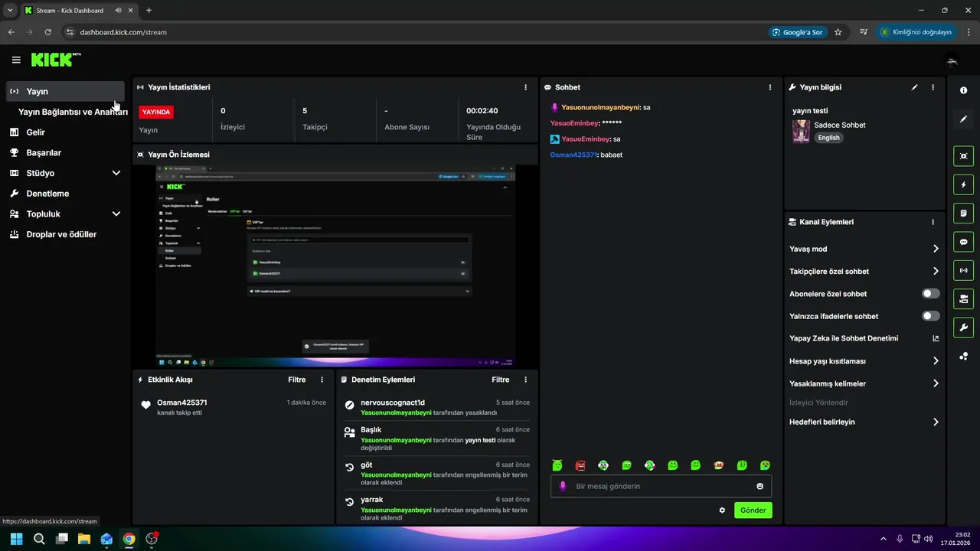This screenshot has width=980, height=551.
Task: Click the three-dots icon at sidebar bottom
Action: [x=963, y=356]
